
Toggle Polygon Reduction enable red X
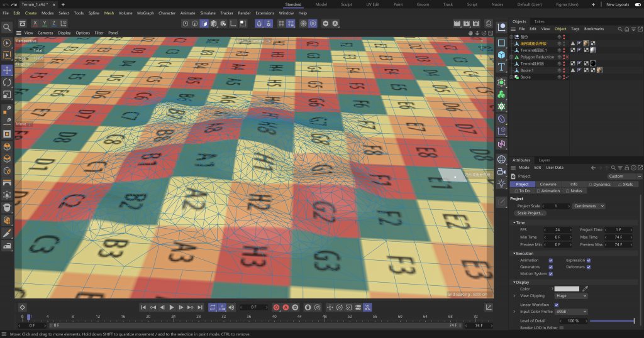(567, 57)
